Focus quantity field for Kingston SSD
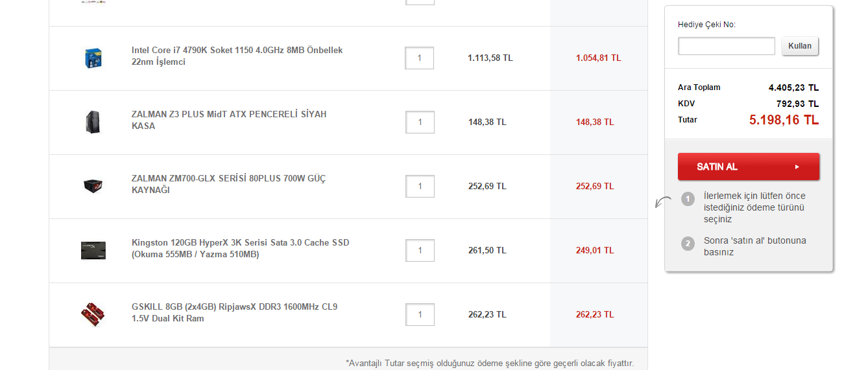 coord(420,250)
